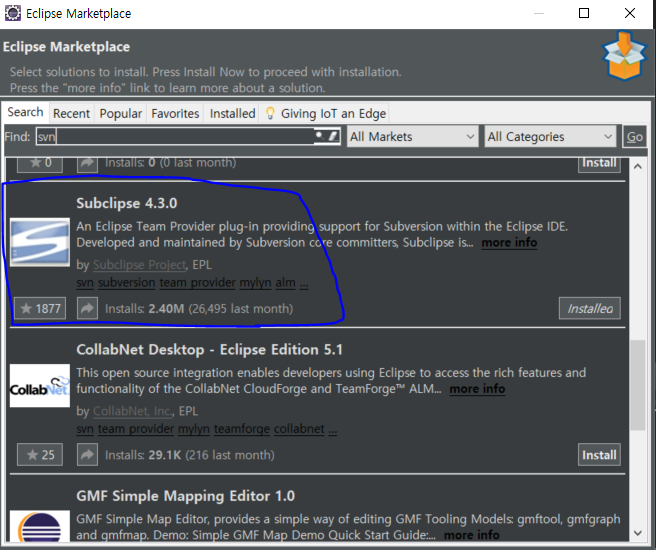
Task: Click the collabnet tag
Action: pos(299,429)
